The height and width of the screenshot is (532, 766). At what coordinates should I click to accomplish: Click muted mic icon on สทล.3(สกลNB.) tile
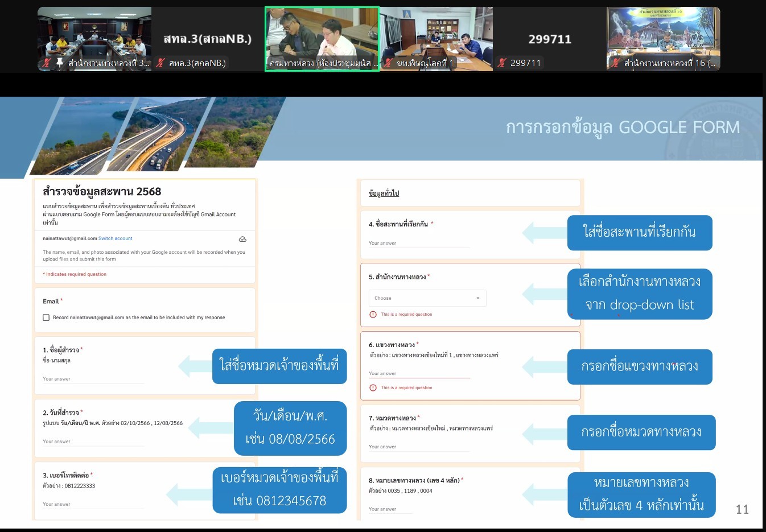(160, 63)
